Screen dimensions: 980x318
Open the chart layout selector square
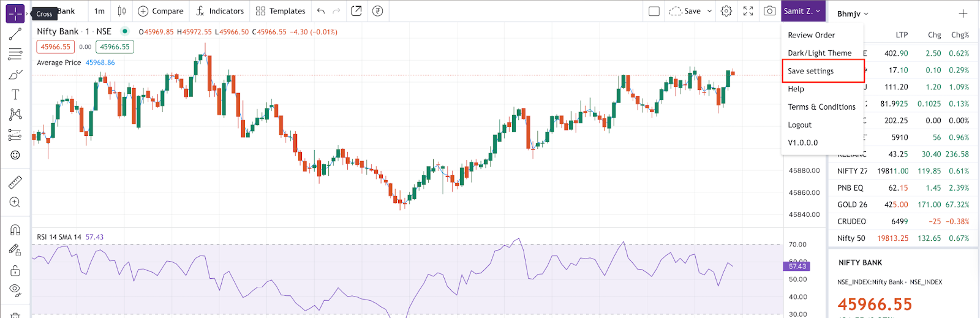click(654, 11)
